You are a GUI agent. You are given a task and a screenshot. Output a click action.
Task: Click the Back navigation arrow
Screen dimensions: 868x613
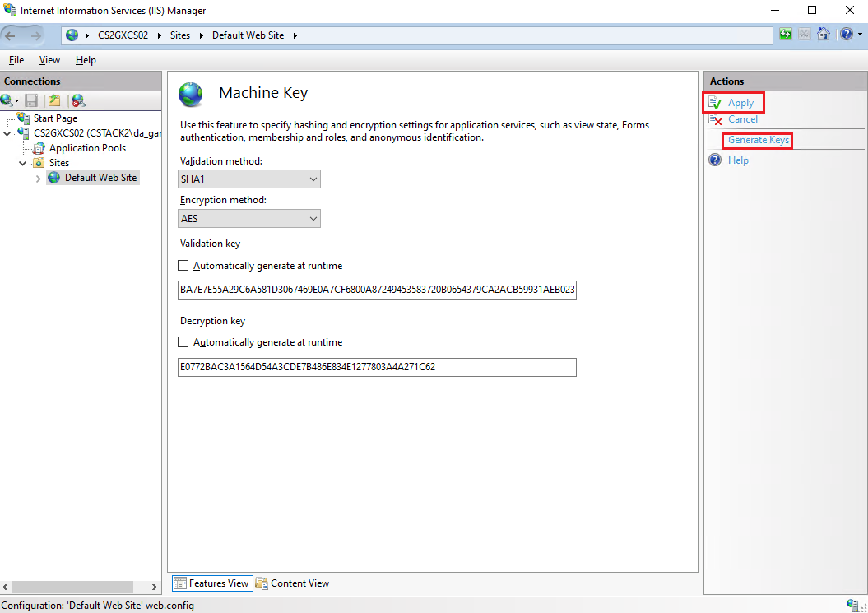pyautogui.click(x=11, y=36)
